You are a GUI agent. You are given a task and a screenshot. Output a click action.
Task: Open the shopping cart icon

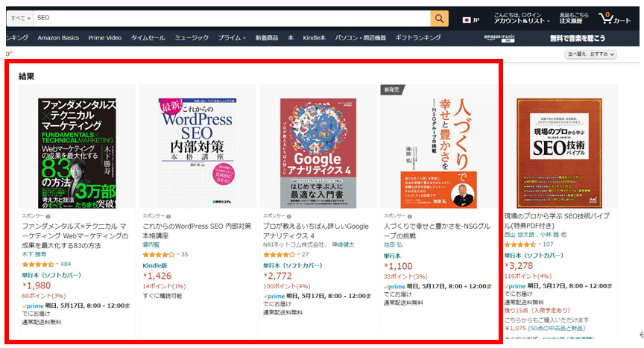click(614, 18)
